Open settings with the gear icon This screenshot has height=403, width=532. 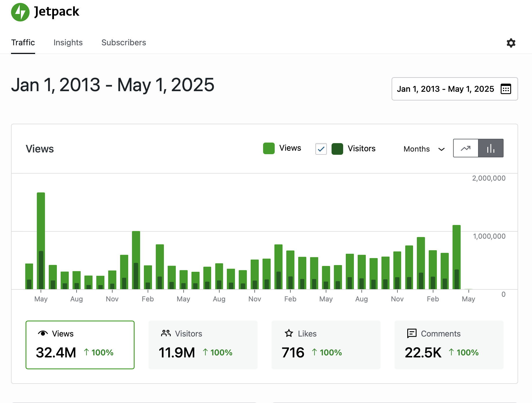[511, 43]
